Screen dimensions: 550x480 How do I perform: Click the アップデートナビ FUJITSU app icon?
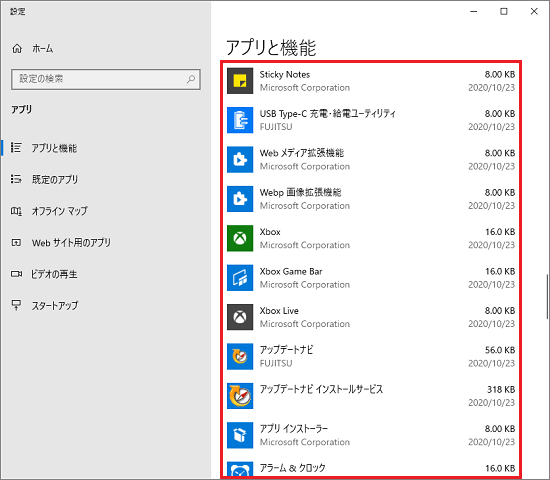pos(240,356)
